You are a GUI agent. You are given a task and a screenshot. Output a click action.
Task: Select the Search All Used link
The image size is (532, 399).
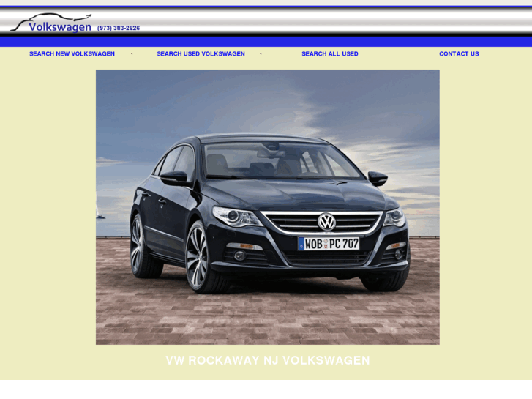click(x=329, y=54)
